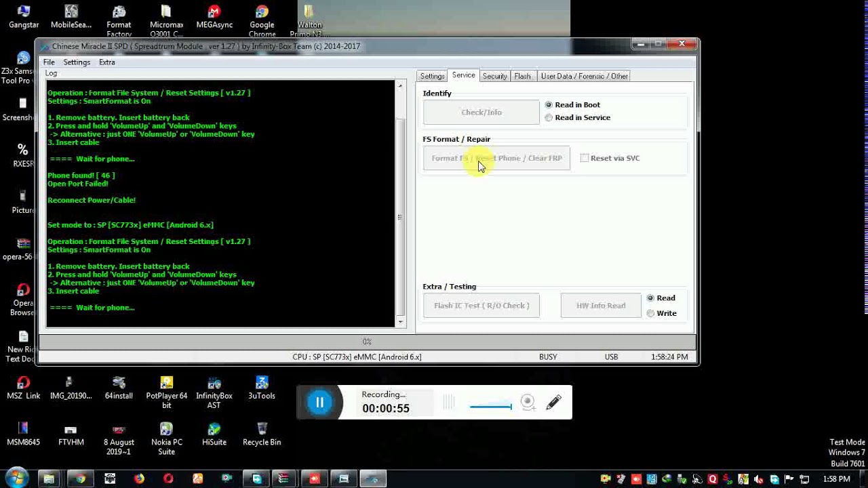This screenshot has height=488, width=868.
Task: Launch PotPlayer 64 bit from desktop
Action: [x=166, y=392]
